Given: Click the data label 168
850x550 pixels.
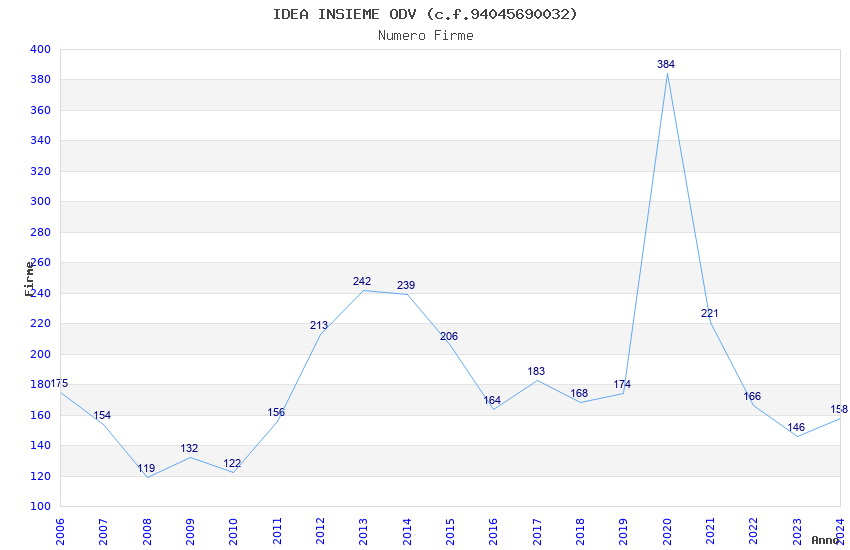Looking at the screenshot, I should tap(579, 393).
